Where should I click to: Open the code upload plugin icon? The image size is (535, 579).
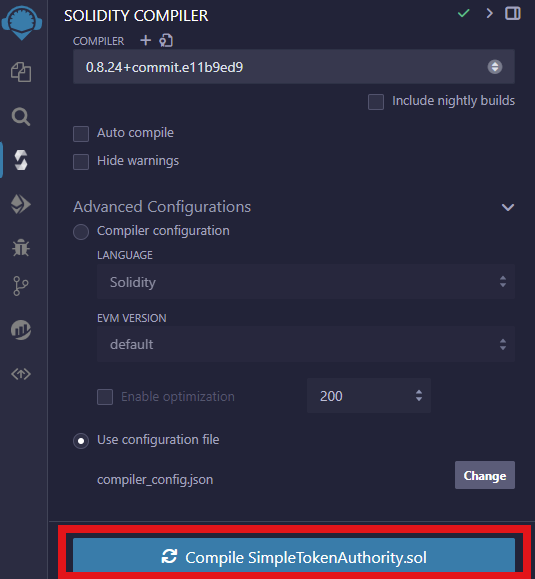[x=21, y=374]
